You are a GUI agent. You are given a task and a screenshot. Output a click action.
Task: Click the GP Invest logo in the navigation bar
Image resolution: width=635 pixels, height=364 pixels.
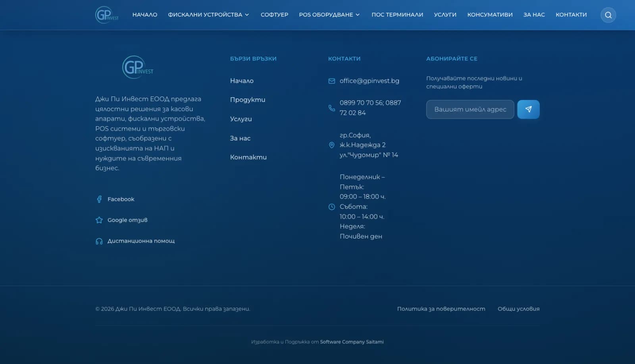tap(107, 15)
